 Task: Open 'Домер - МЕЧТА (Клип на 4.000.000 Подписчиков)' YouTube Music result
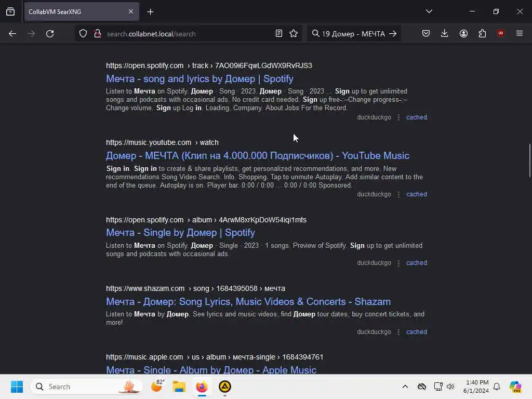click(x=258, y=156)
